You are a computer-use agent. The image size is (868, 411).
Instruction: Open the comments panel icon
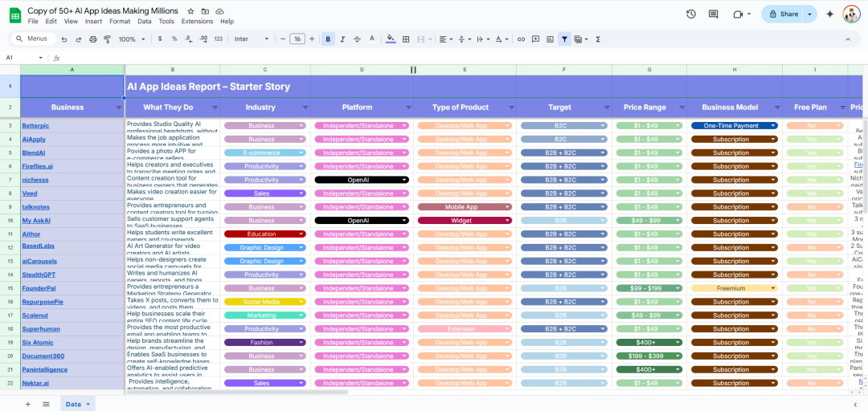tap(714, 14)
